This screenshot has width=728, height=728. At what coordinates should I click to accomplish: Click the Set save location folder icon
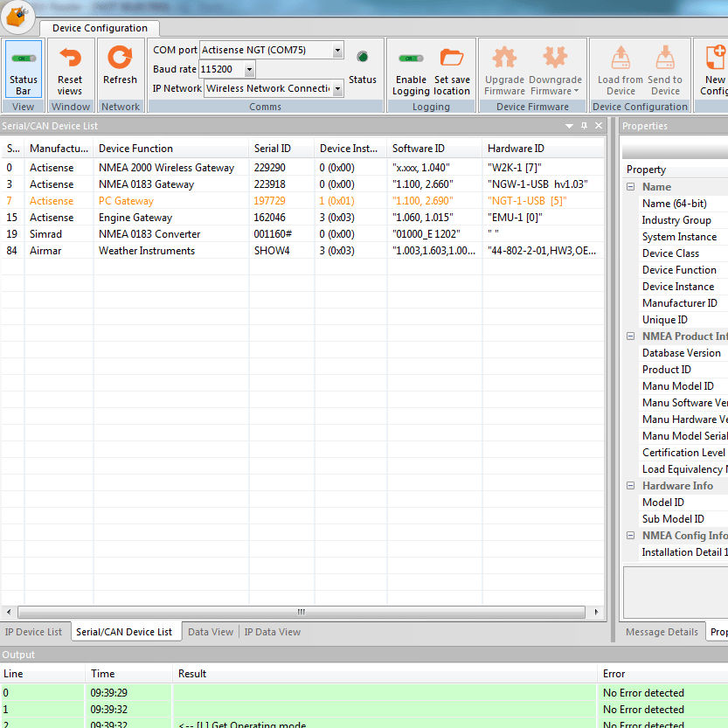[x=452, y=58]
